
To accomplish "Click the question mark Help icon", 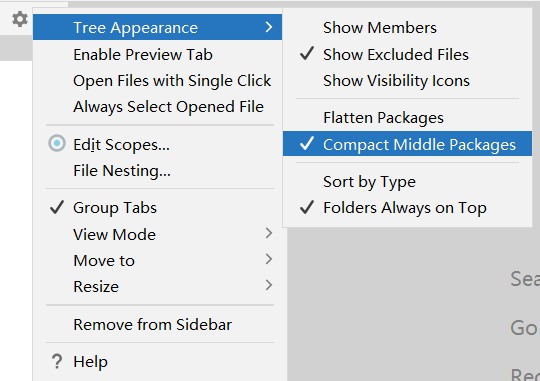I will pos(57,362).
